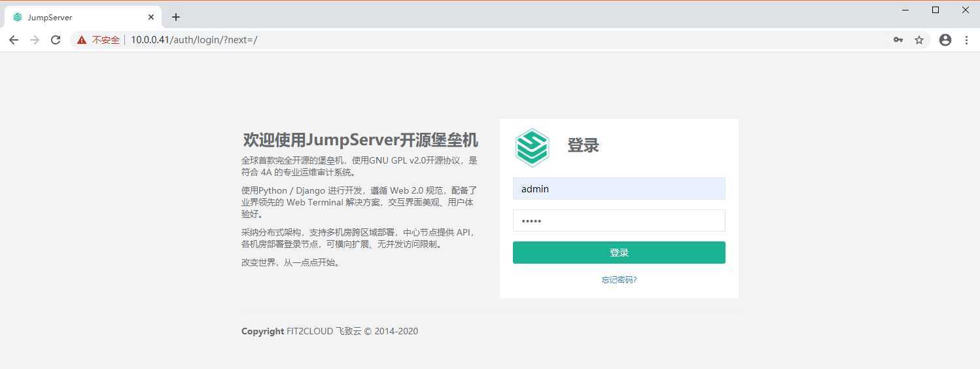Image resolution: width=980 pixels, height=369 pixels.
Task: Click the heading 欢迎使用JumpServer开源堡垒机
Action: [x=360, y=140]
